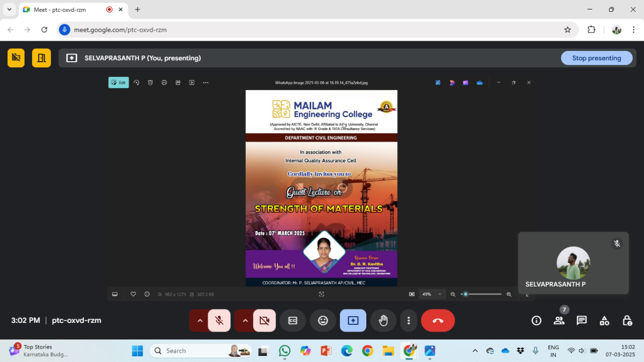Open the 49% zoom level dropdown
The image size is (644, 362).
(x=432, y=294)
